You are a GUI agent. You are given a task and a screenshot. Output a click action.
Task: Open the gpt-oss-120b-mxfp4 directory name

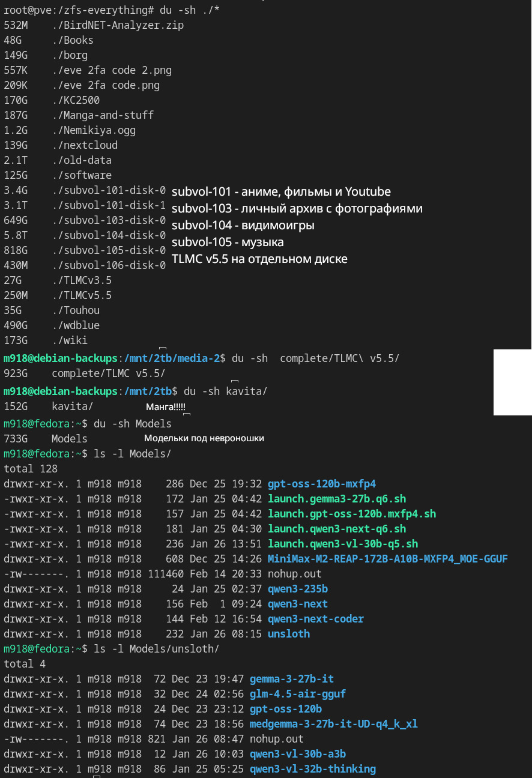322,484
